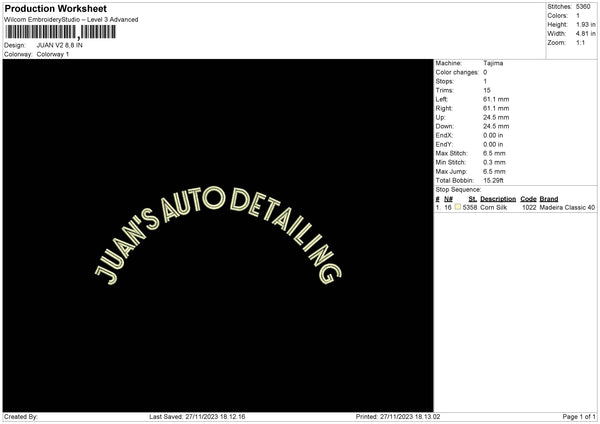Click the Zoom value 1:1

click(580, 42)
